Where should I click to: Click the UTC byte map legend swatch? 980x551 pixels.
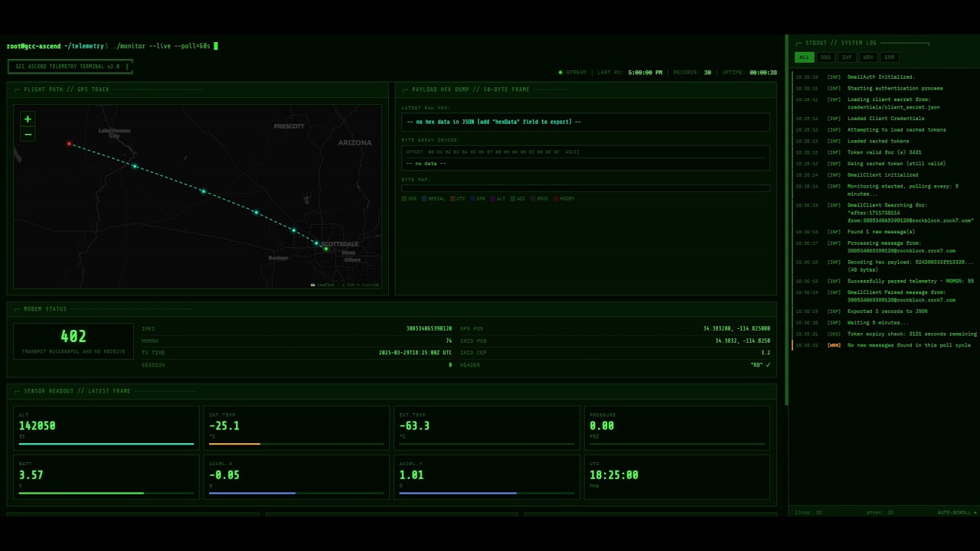tap(452, 199)
